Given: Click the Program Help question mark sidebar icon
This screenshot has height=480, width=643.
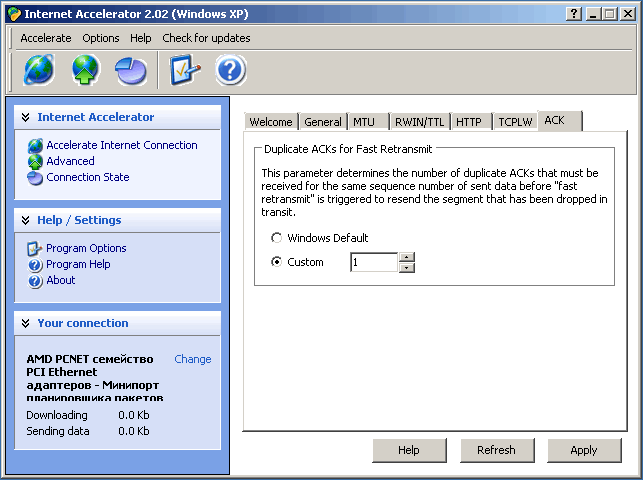Looking at the screenshot, I should point(35,265).
